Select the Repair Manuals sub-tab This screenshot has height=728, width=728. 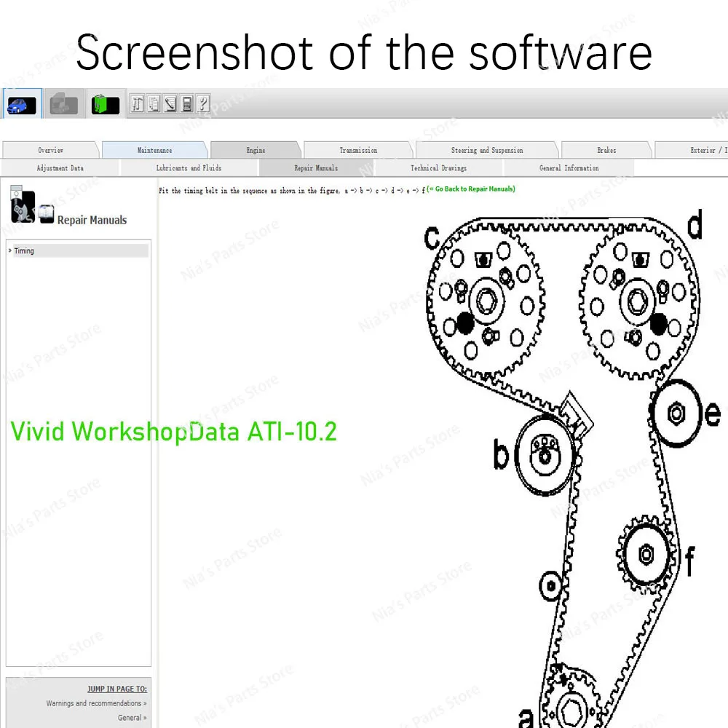coord(316,168)
